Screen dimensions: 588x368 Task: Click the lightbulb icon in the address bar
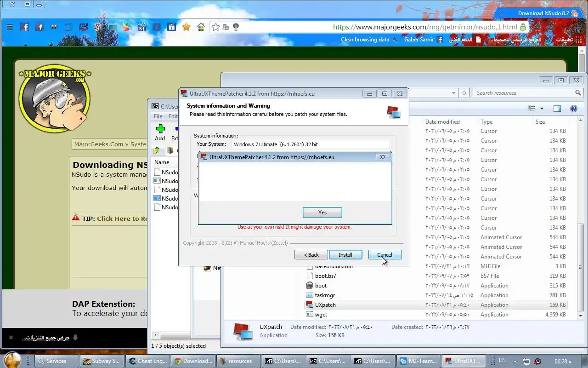click(x=236, y=27)
